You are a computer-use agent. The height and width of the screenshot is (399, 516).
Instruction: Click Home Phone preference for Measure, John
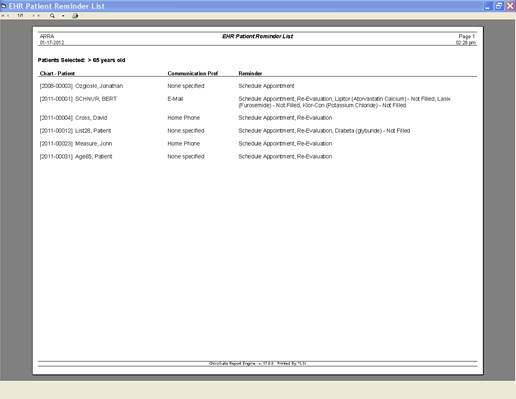[184, 144]
